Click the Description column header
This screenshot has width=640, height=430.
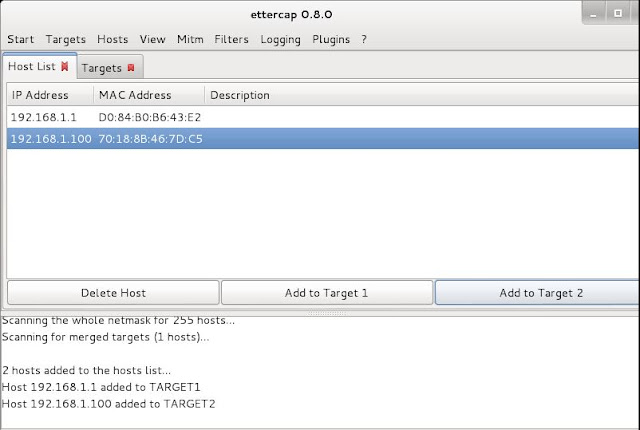click(x=421, y=95)
